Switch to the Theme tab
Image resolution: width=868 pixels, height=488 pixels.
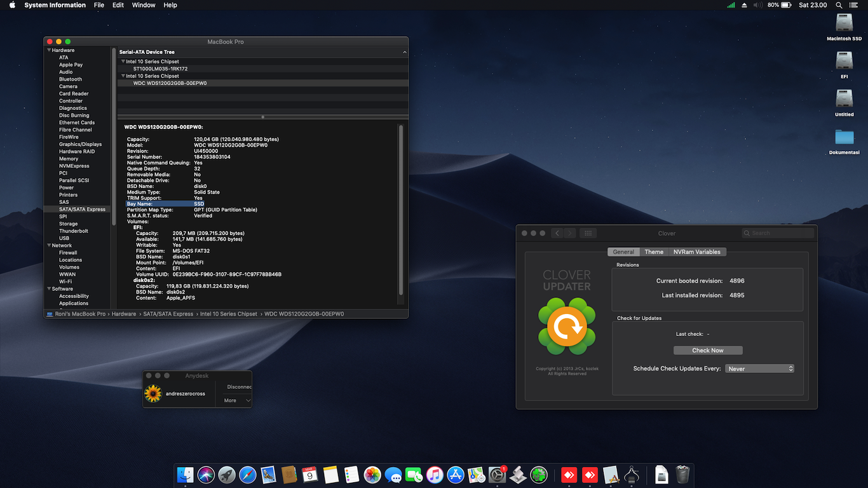click(x=654, y=252)
